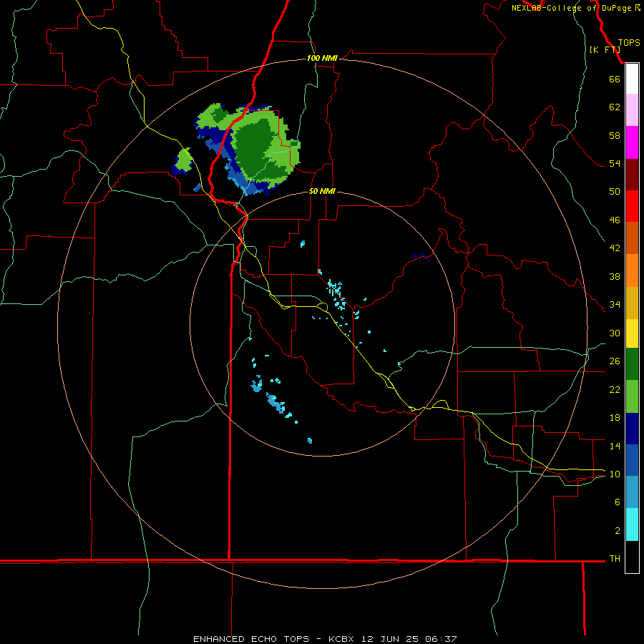Click the 50 NMI range ring label
644x644 pixels.
[x=322, y=191]
